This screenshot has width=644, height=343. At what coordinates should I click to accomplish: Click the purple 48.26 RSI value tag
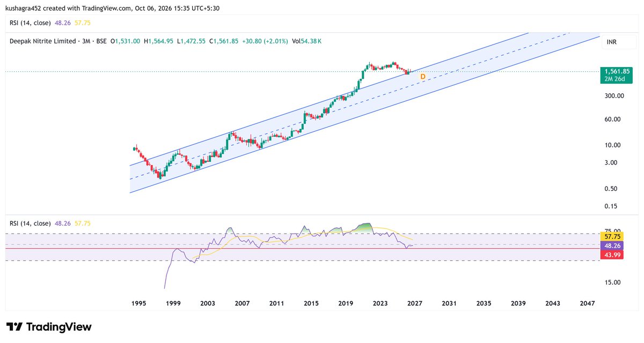pos(613,245)
